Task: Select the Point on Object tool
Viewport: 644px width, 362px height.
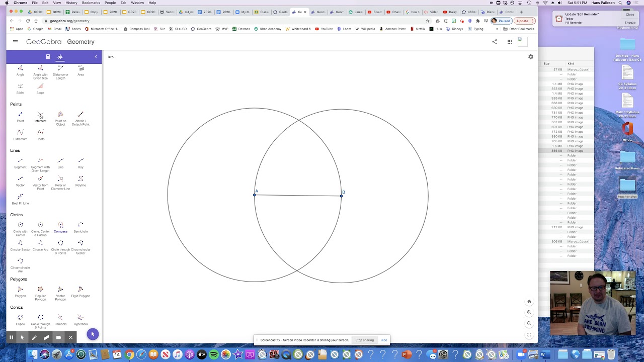Action: click(x=60, y=119)
